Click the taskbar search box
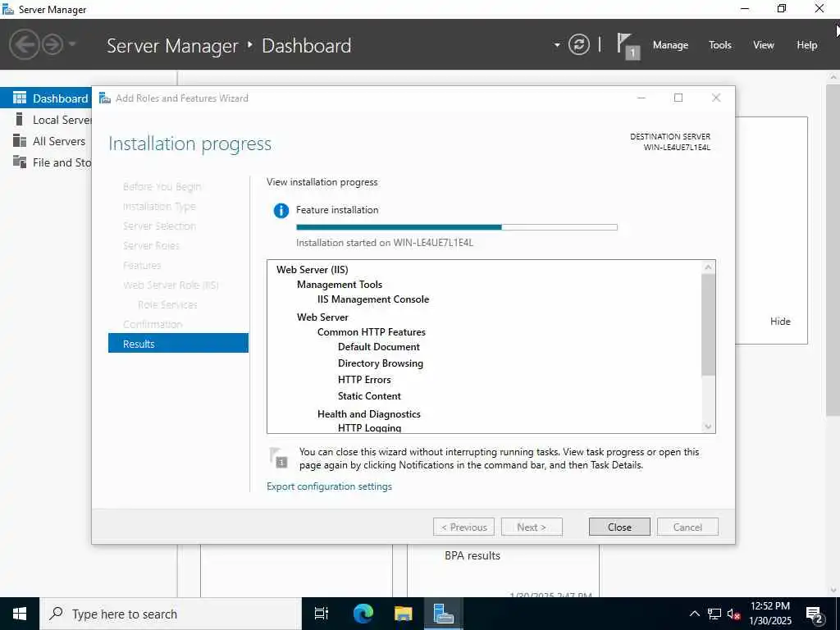 click(171, 614)
